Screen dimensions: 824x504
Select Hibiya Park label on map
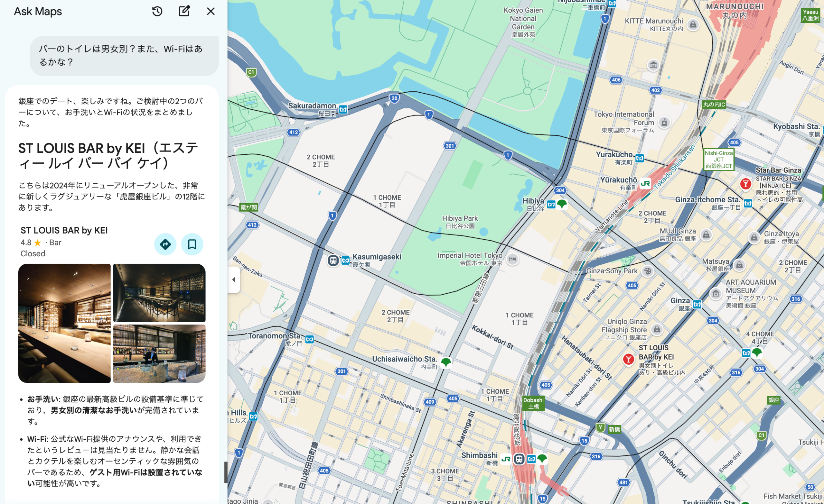click(x=460, y=219)
